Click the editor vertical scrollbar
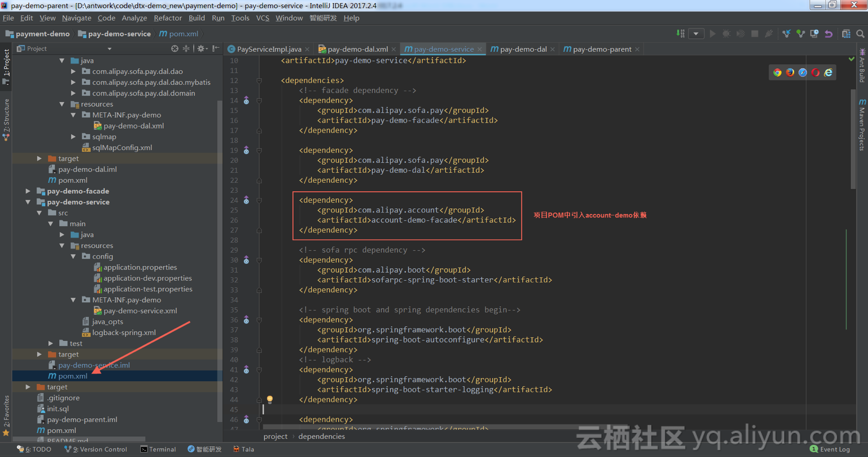This screenshot has width=868, height=457. (853, 139)
